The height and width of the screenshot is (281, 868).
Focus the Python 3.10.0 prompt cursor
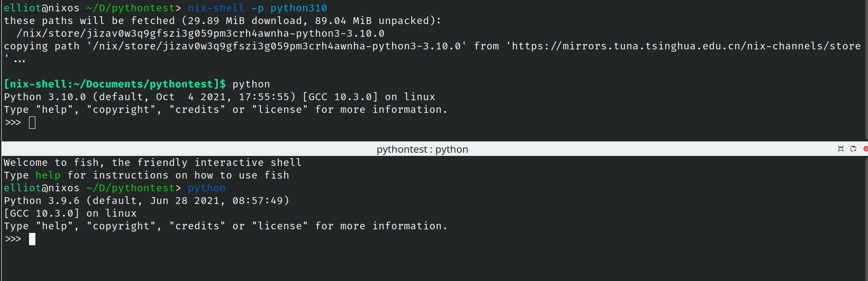(x=32, y=122)
